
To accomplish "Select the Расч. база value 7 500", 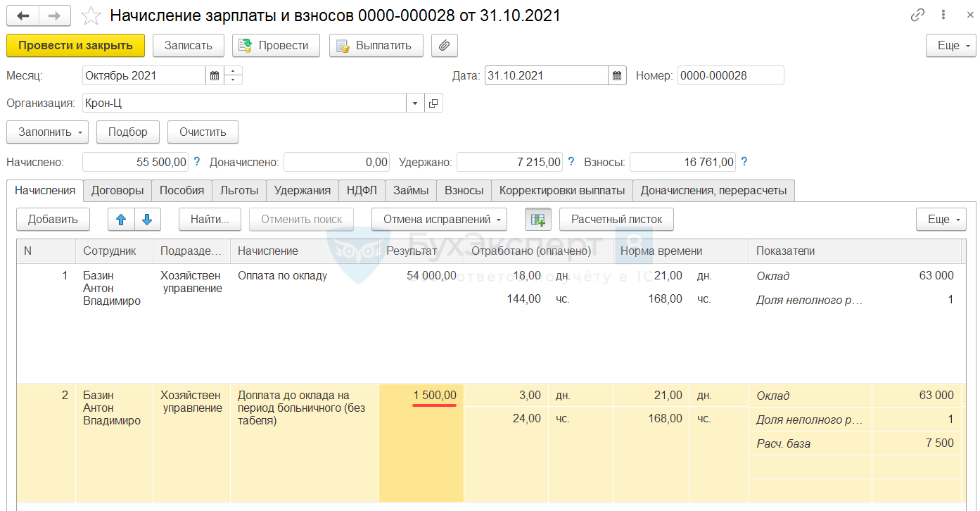I will coord(916,443).
